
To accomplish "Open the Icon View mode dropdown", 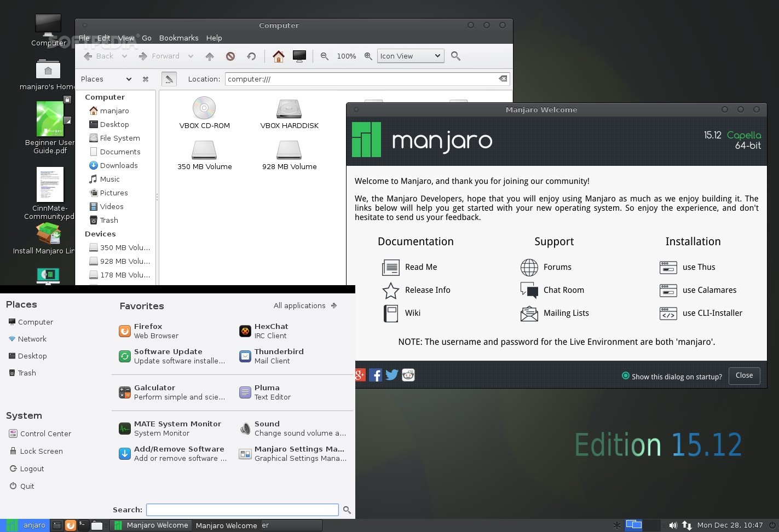I will (410, 56).
